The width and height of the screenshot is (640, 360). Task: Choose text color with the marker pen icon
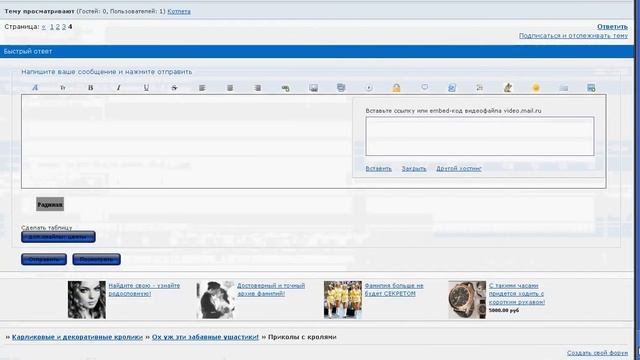508,87
